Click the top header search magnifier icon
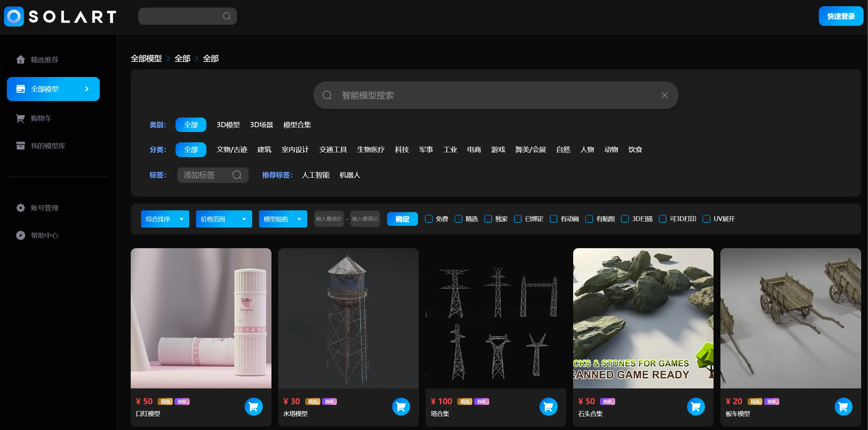The image size is (868, 430). click(226, 16)
